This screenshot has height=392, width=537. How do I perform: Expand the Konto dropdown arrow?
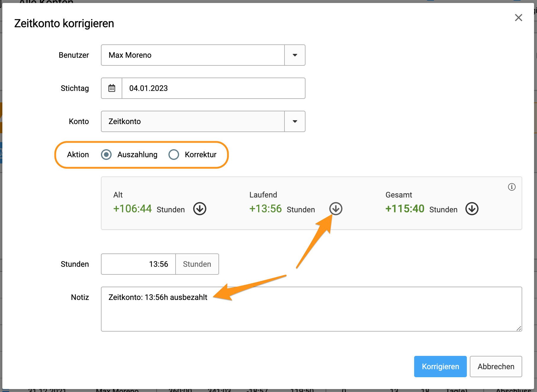[295, 121]
